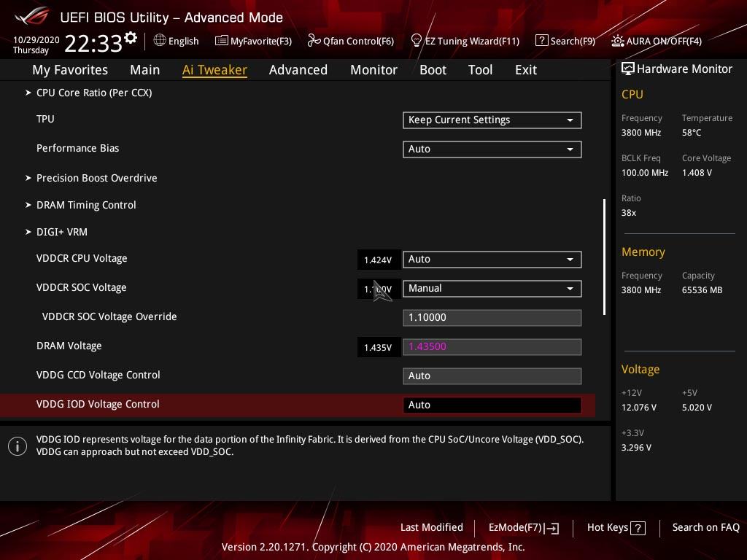The height and width of the screenshot is (560, 747).
Task: Click the MyFavorite list icon
Action: click(x=222, y=41)
